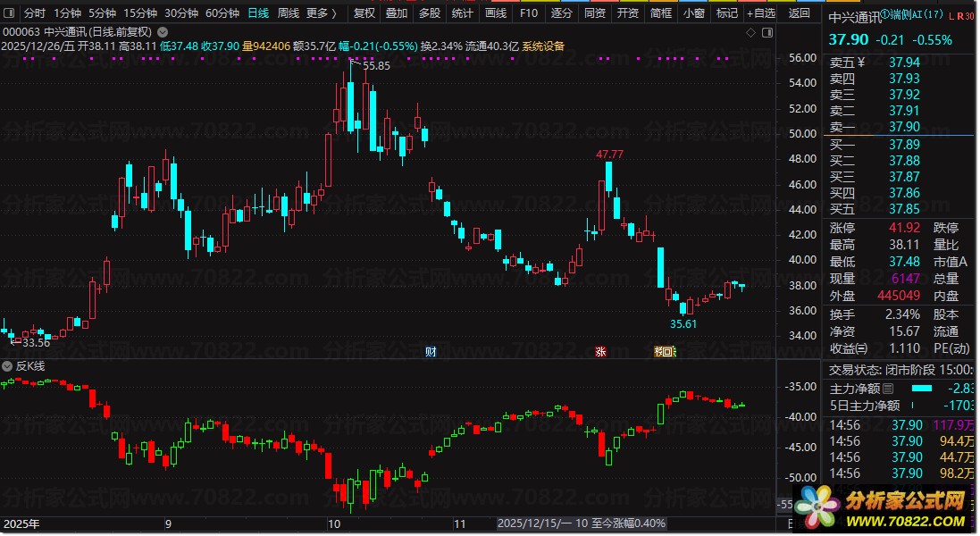Click the 涨停 41.92 value
Screen dimensions: 980x536
pyautogui.click(x=904, y=228)
